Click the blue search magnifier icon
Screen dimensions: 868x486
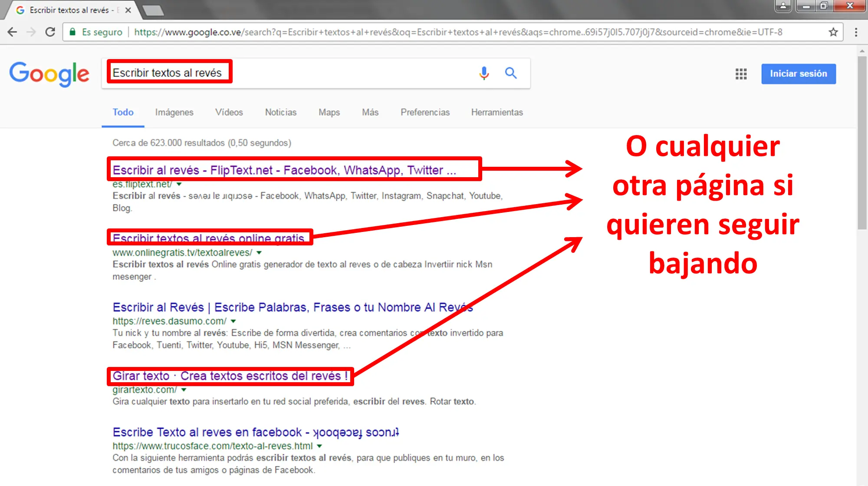click(x=511, y=73)
